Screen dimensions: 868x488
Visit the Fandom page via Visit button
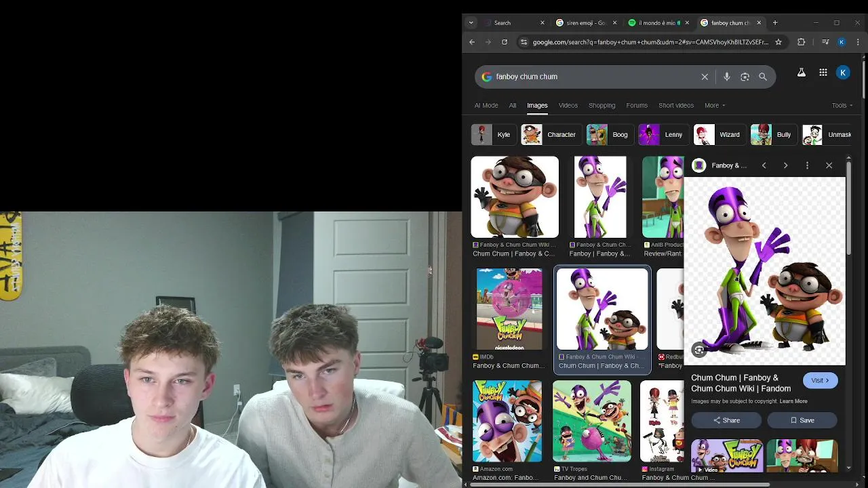coord(821,381)
